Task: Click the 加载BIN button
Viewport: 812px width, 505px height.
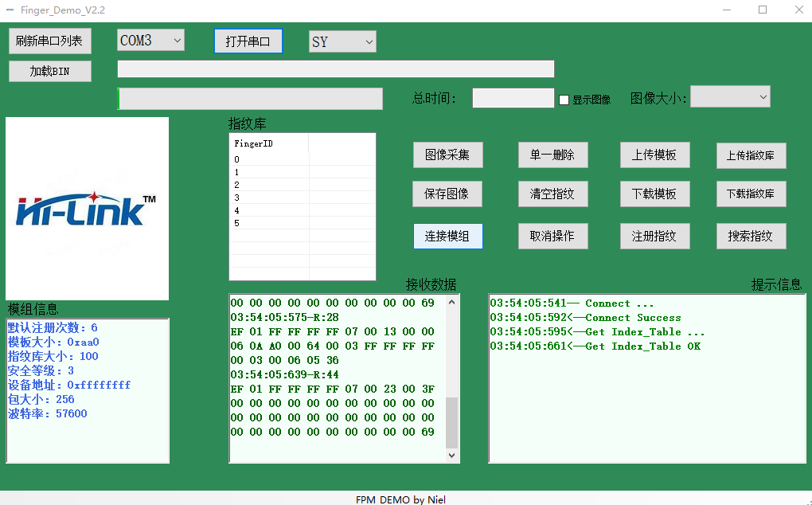Action: (x=49, y=72)
